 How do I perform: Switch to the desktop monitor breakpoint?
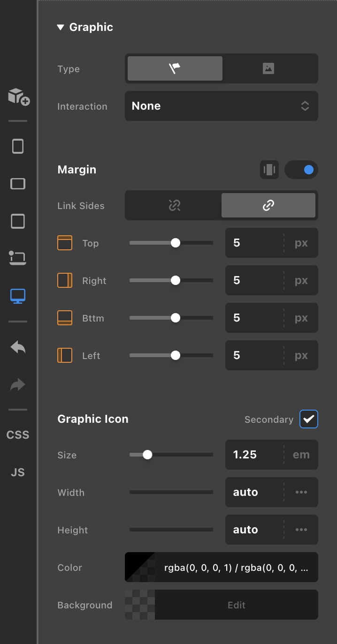[18, 296]
